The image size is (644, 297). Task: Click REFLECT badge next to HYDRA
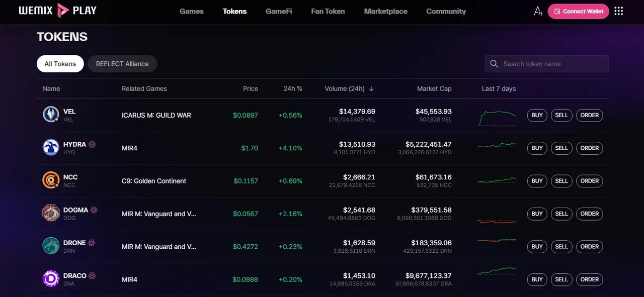[x=92, y=144]
